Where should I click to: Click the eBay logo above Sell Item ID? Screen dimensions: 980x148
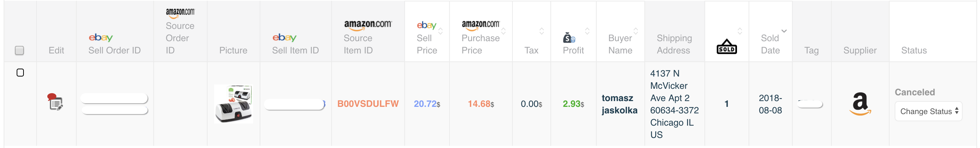284,38
